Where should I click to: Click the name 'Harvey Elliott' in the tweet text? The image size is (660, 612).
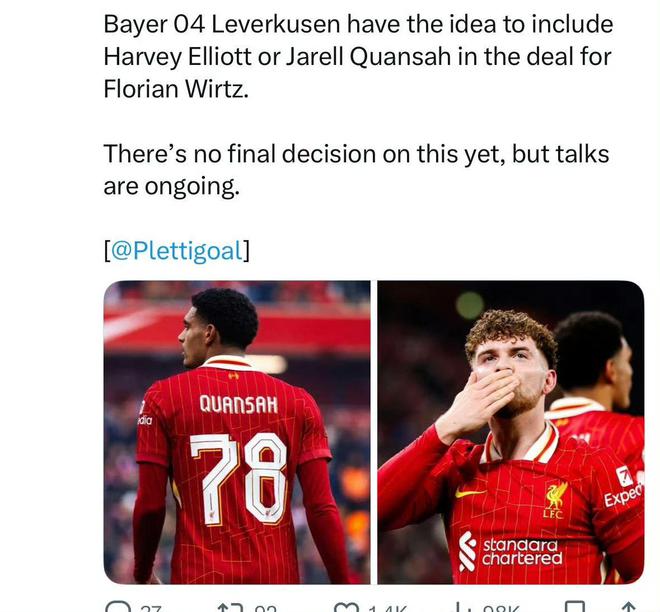(x=178, y=56)
